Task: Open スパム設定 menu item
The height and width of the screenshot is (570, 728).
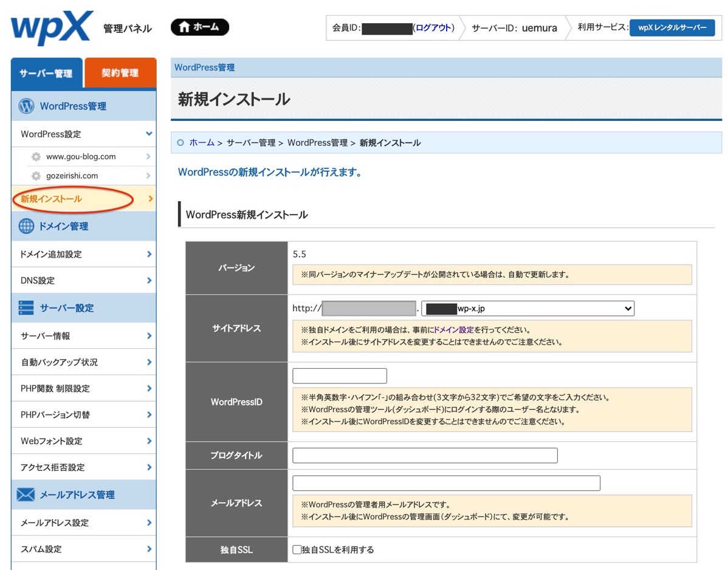Action: [x=84, y=549]
